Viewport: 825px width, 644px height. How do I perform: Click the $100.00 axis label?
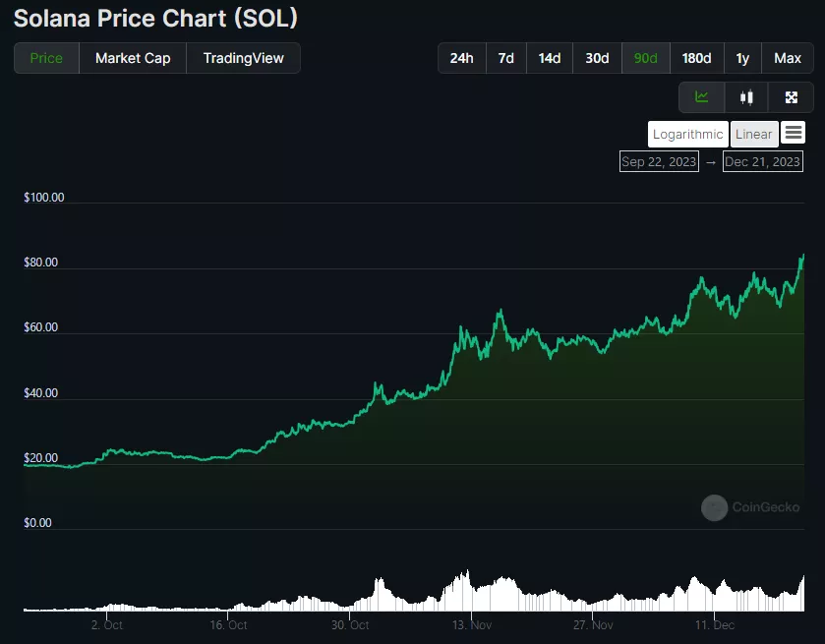[x=44, y=198]
